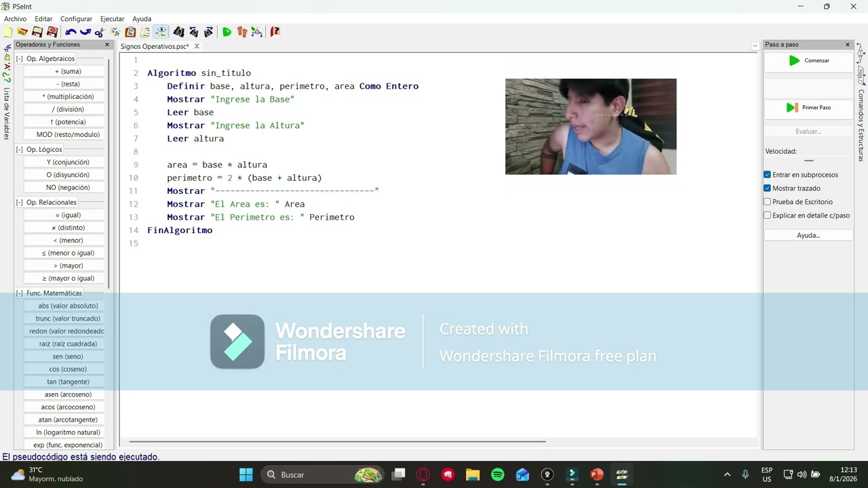Click line 9 text 'area = base * altura'
The width and height of the screenshot is (868, 488).
217,165
